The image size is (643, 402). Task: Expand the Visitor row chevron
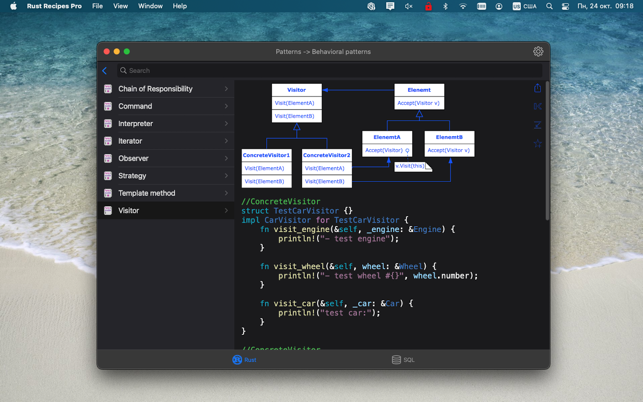[226, 210]
